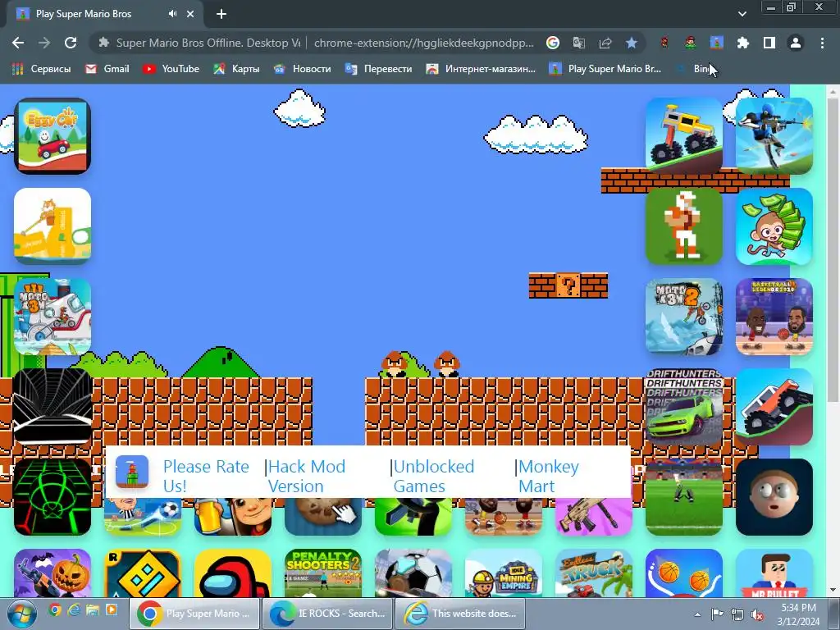
Task: Open the cat paper-cutting game icon
Action: (x=52, y=226)
